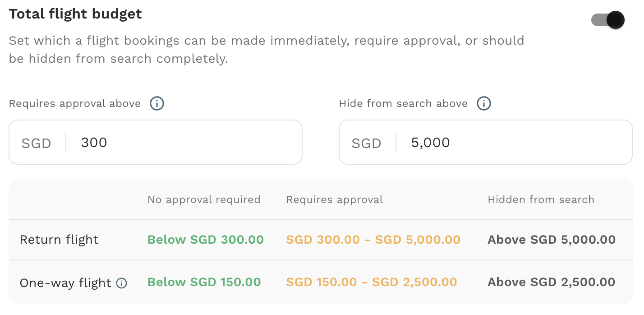Click the Hide from search above amount field
The width and height of the screenshot is (644, 315).
(x=486, y=142)
